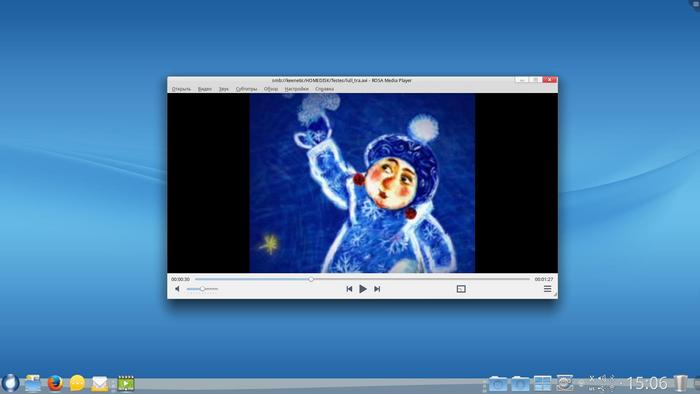This screenshot has height=394, width=700.
Task: Expand the Звук menu
Action: 224,89
